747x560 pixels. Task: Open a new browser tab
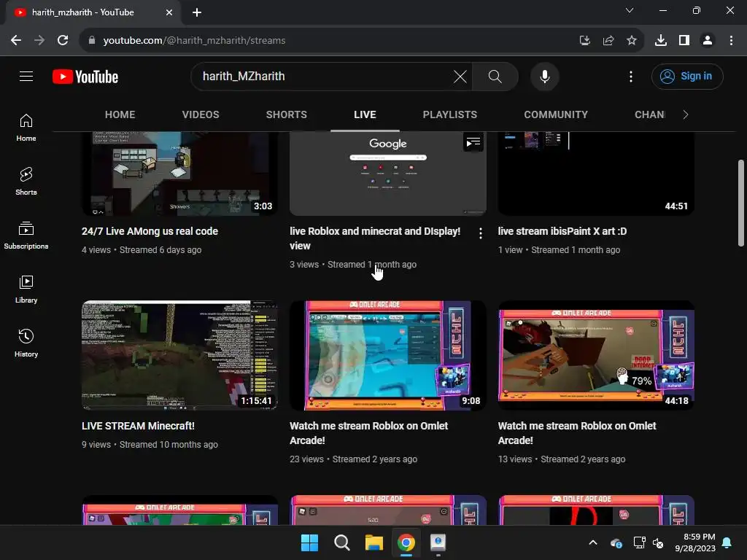[x=197, y=12]
